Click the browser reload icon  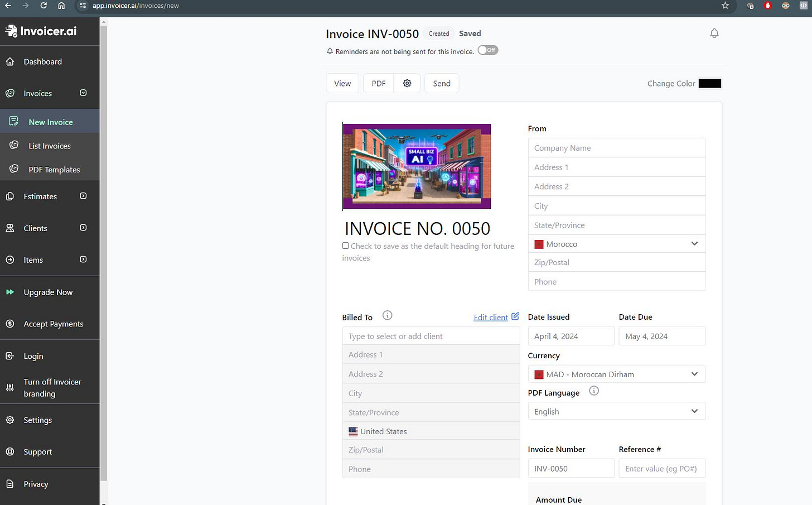coord(43,6)
